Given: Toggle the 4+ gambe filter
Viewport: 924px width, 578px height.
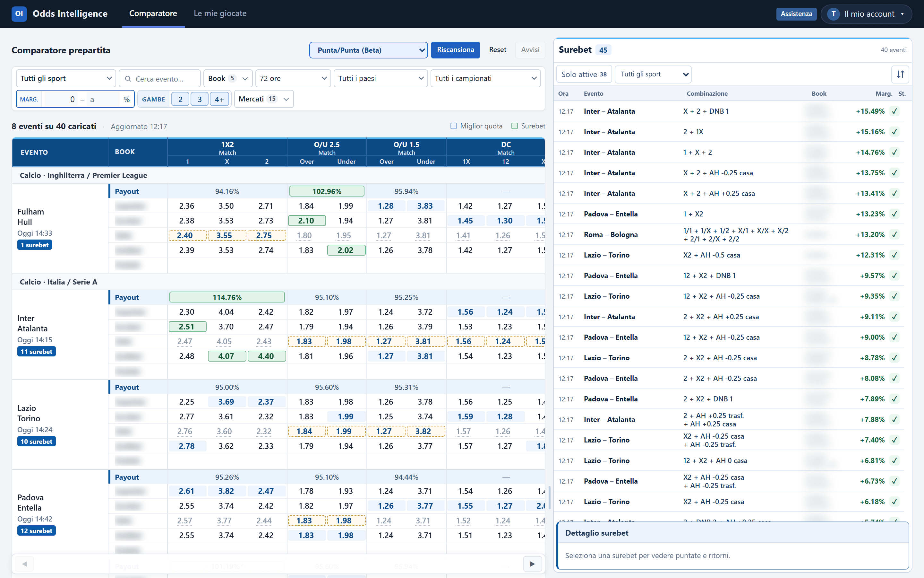Looking at the screenshot, I should click(x=219, y=100).
